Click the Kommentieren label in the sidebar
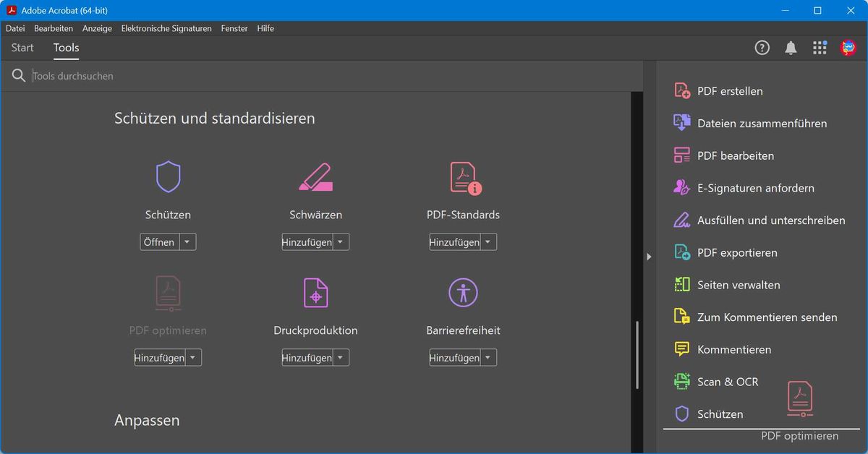The width and height of the screenshot is (868, 454). coord(734,349)
